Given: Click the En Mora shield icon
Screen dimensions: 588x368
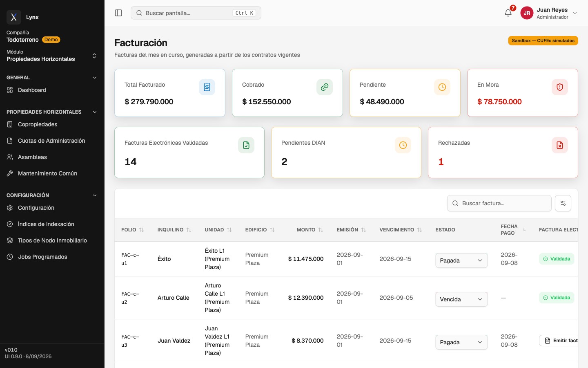Looking at the screenshot, I should [560, 87].
